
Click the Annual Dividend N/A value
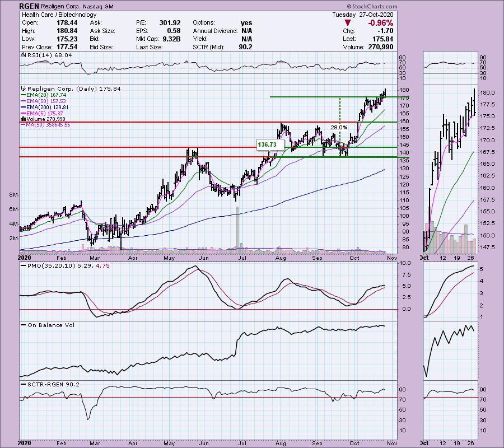pyautogui.click(x=246, y=31)
